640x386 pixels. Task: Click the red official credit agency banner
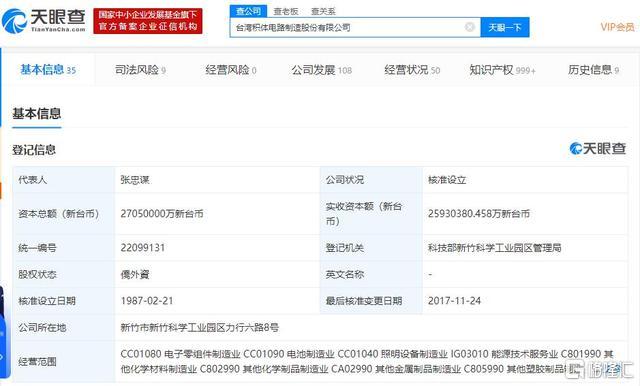148,21
